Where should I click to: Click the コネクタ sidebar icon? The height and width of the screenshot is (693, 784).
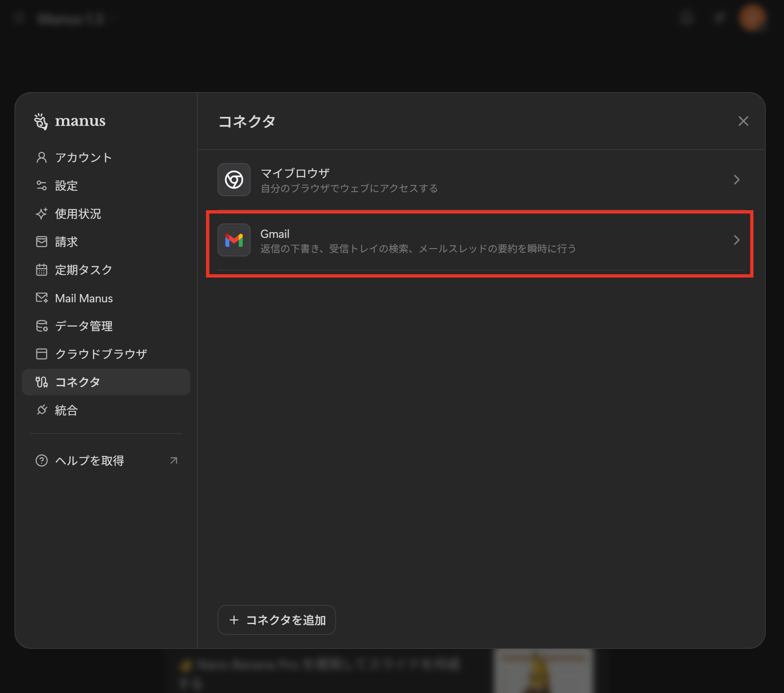click(x=41, y=382)
